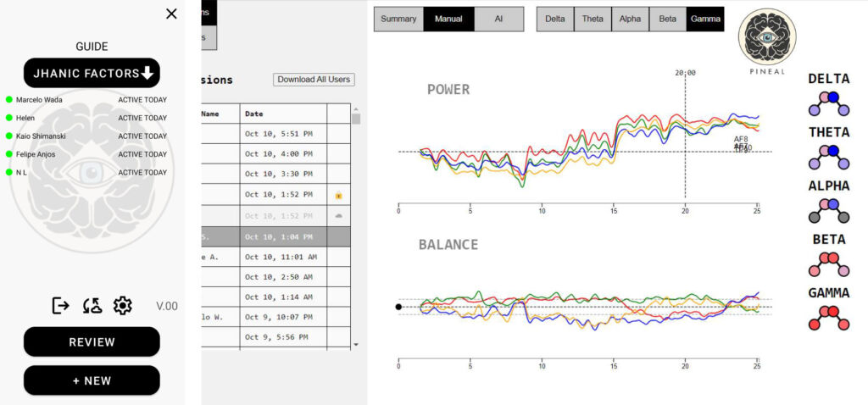Select the Delta band toggle
Screen dimensions: 868x405
[555, 19]
